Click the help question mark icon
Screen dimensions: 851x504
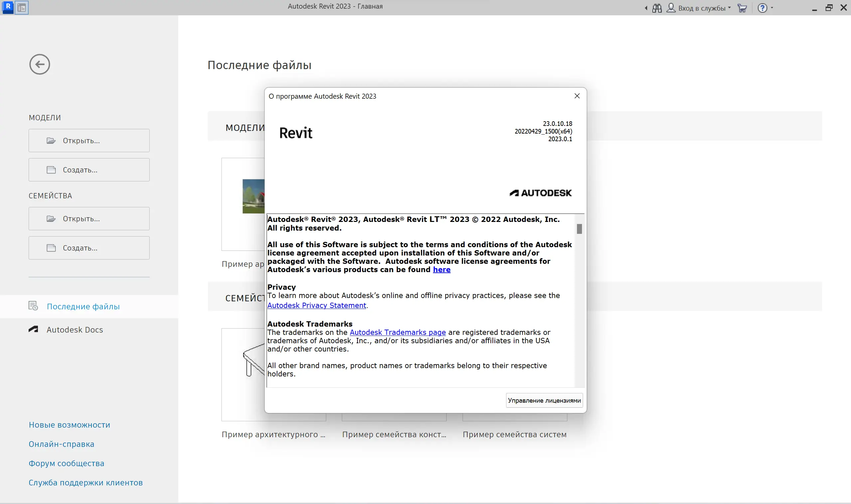point(762,8)
